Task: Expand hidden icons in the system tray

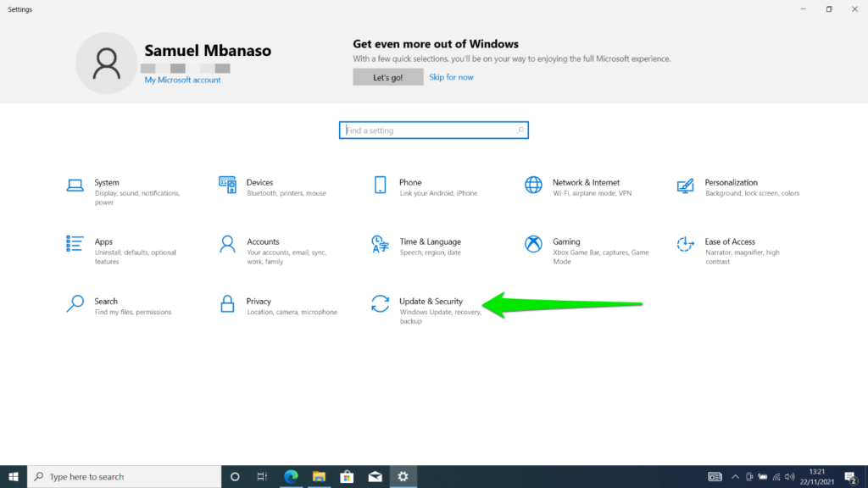Action: coord(735,476)
